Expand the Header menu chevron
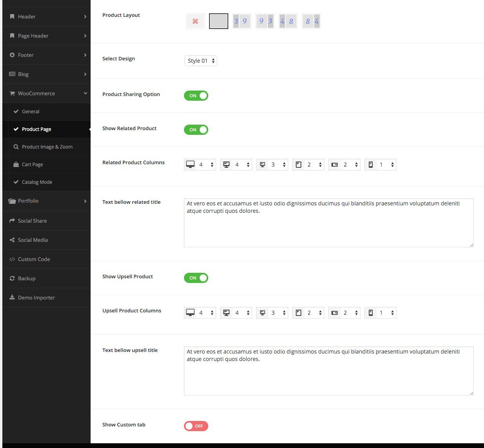 coord(85,16)
